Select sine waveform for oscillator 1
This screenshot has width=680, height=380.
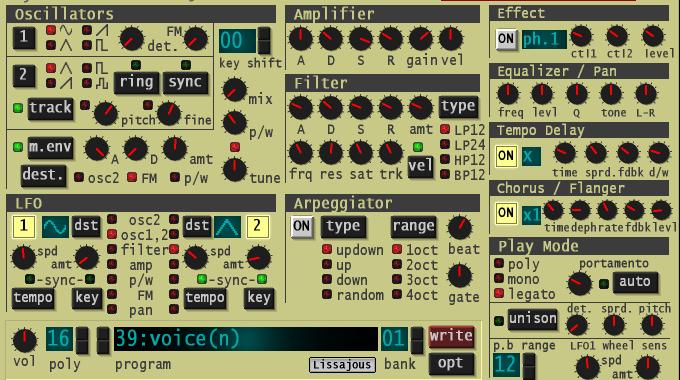click(51, 30)
